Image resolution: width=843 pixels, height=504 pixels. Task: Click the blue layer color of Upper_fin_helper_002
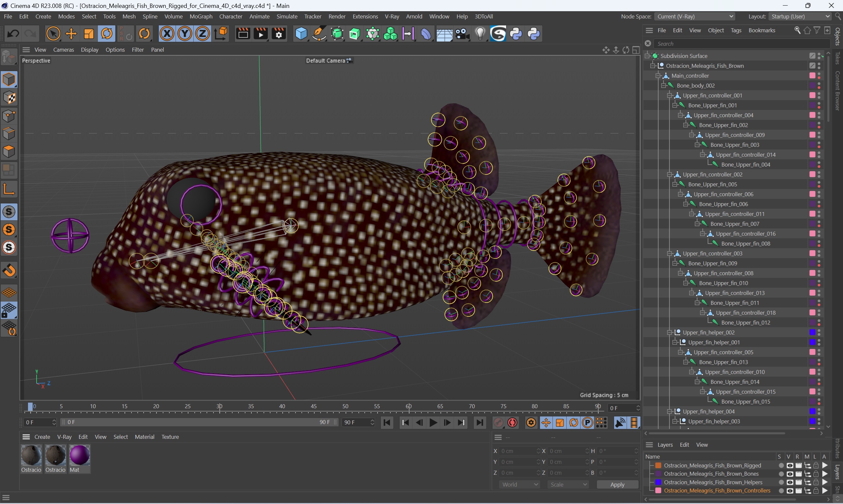(x=812, y=332)
